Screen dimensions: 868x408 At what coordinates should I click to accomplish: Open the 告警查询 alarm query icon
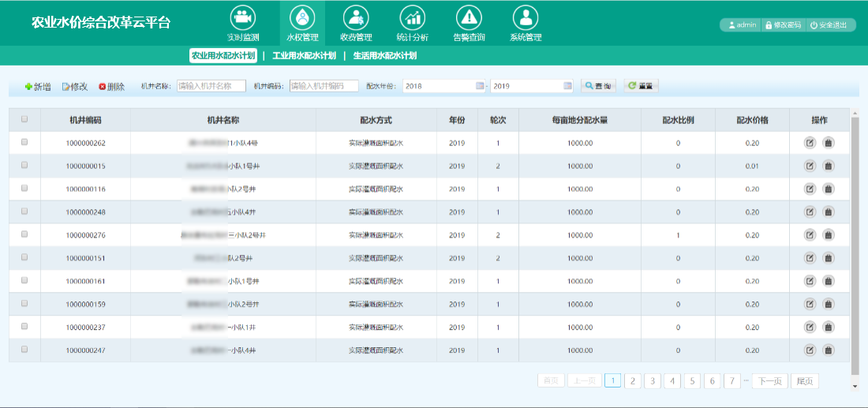pos(469,17)
